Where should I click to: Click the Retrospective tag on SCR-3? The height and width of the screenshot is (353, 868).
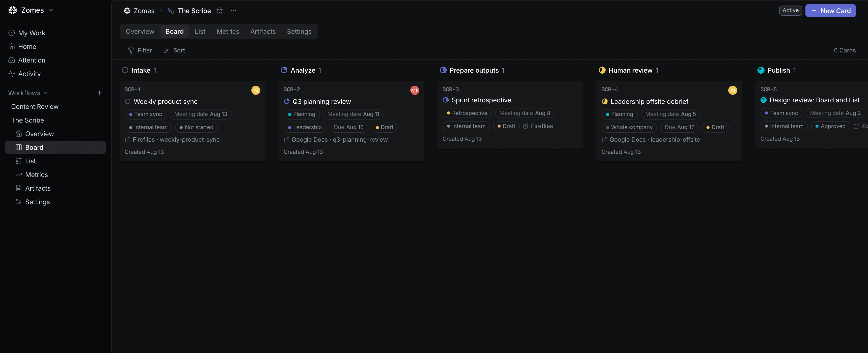point(467,113)
